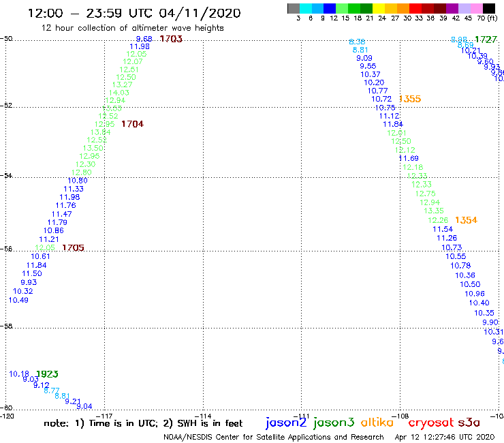This screenshot has height=443, width=504.
Task: Click the bright red legend swatch
Action: (x=415, y=8)
